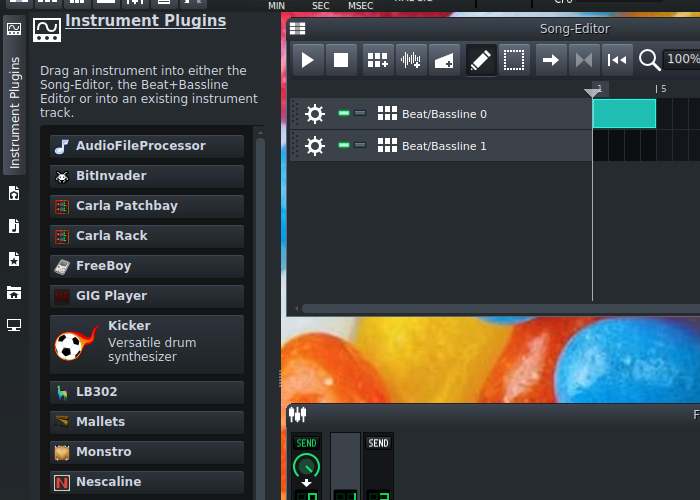
Task: Open the My Projects sidebar icon
Action: pyautogui.click(x=14, y=193)
